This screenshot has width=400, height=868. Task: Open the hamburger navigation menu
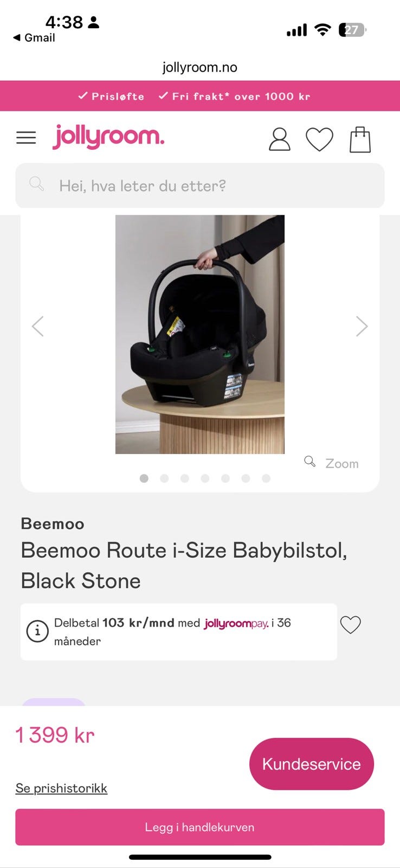click(x=26, y=138)
